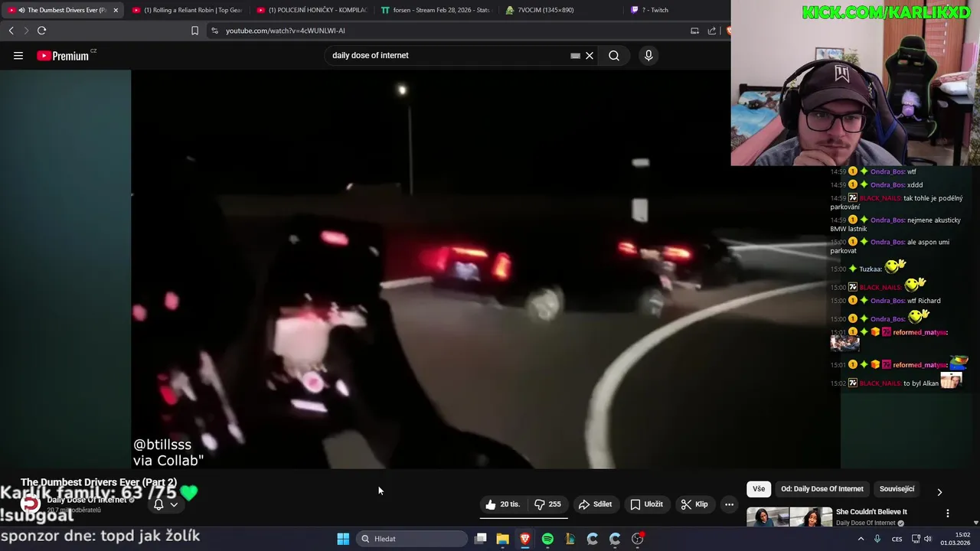Start voice search with microphone
This screenshot has height=551, width=980.
click(648, 55)
